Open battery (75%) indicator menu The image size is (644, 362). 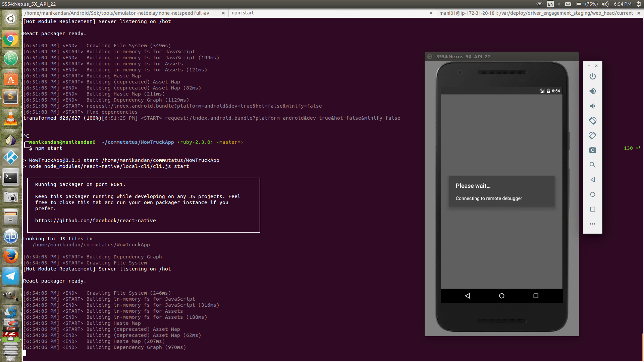[x=587, y=4]
